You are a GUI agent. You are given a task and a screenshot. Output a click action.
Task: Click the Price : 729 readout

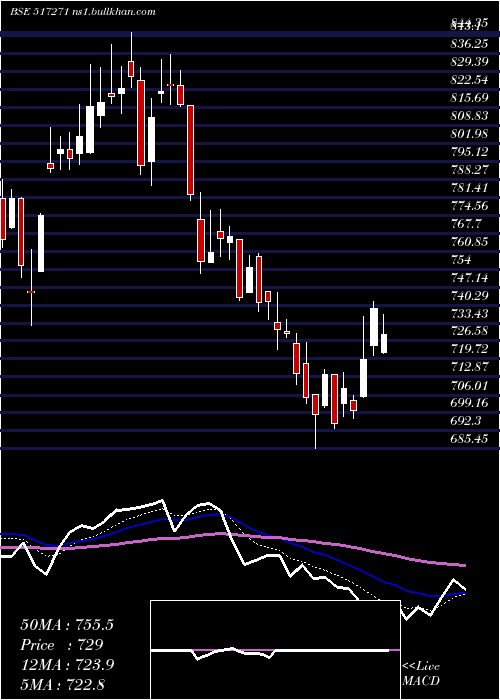[x=62, y=645]
